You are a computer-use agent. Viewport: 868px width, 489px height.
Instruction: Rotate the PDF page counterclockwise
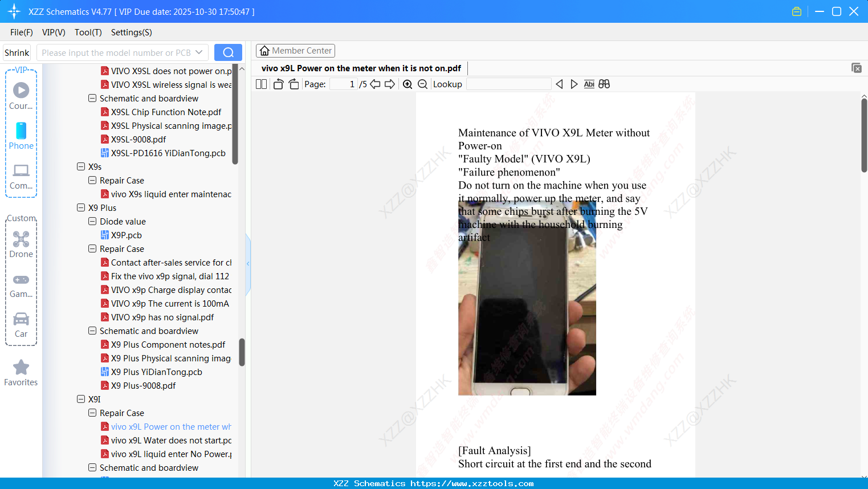(x=278, y=84)
